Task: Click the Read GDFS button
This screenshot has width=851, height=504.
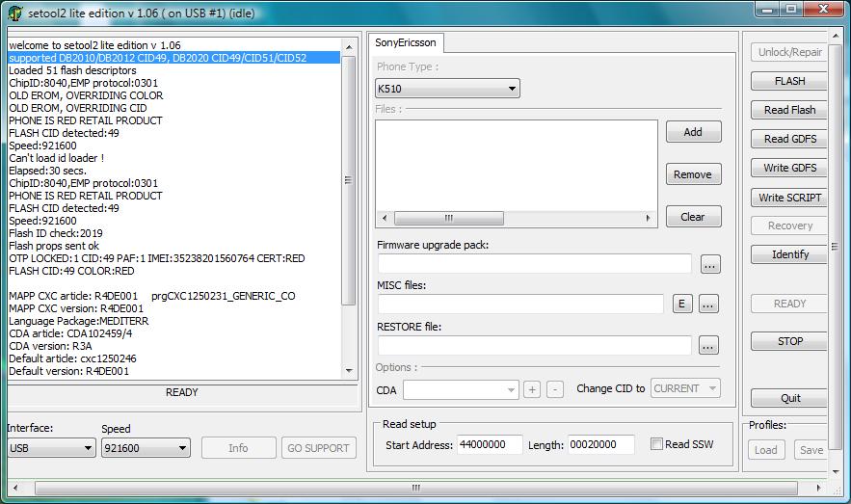Action: click(x=789, y=139)
